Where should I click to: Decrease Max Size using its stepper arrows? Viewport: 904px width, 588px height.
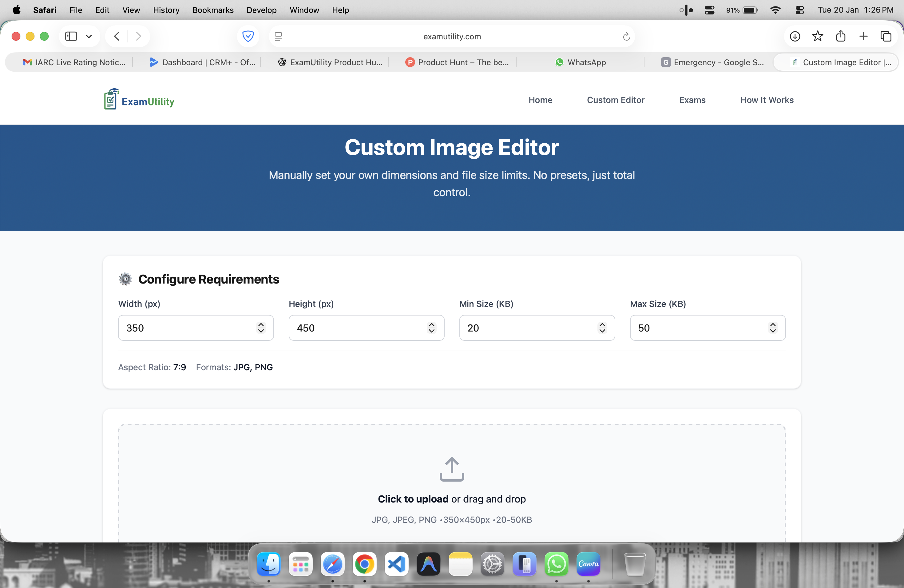tap(773, 331)
